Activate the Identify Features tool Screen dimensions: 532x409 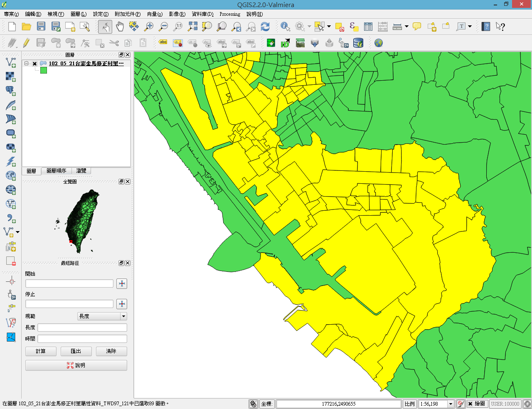(285, 27)
